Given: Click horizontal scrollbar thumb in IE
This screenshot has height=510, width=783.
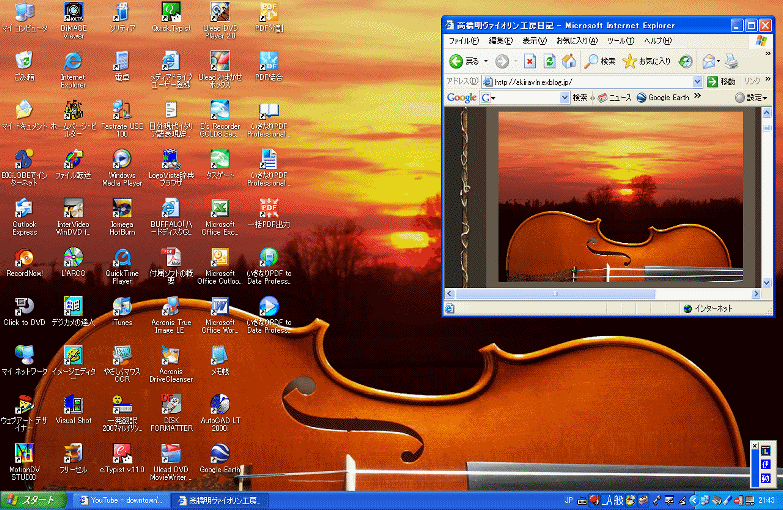Looking at the screenshot, I should (x=555, y=294).
